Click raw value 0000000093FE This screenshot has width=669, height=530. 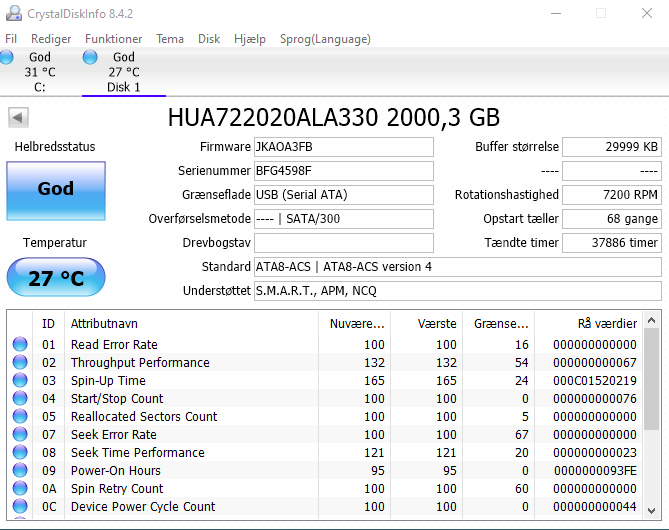595,470
